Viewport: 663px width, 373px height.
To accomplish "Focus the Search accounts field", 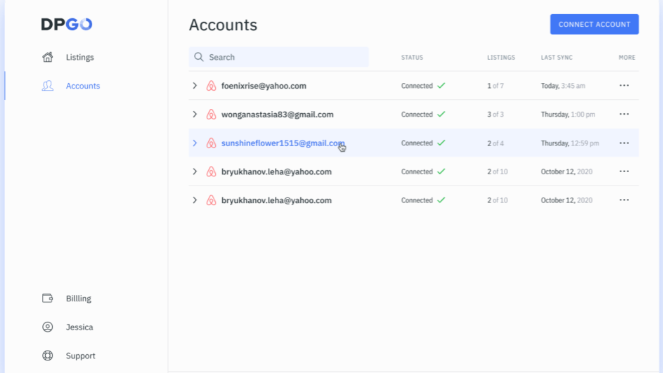I will (279, 57).
